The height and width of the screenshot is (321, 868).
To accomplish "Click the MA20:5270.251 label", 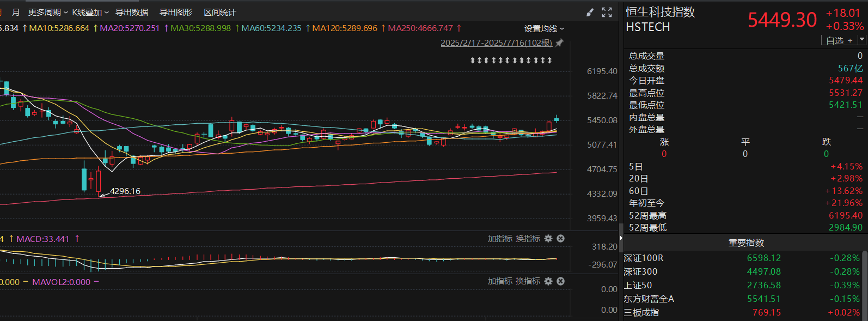I will coord(130,28).
